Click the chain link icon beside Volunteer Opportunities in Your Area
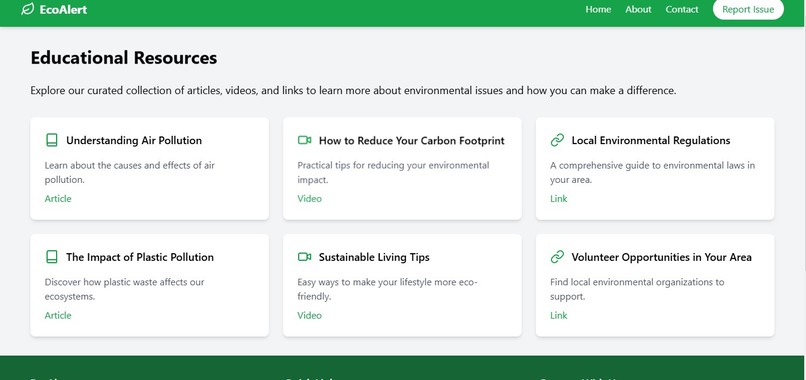Image resolution: width=806 pixels, height=380 pixels. [557, 257]
